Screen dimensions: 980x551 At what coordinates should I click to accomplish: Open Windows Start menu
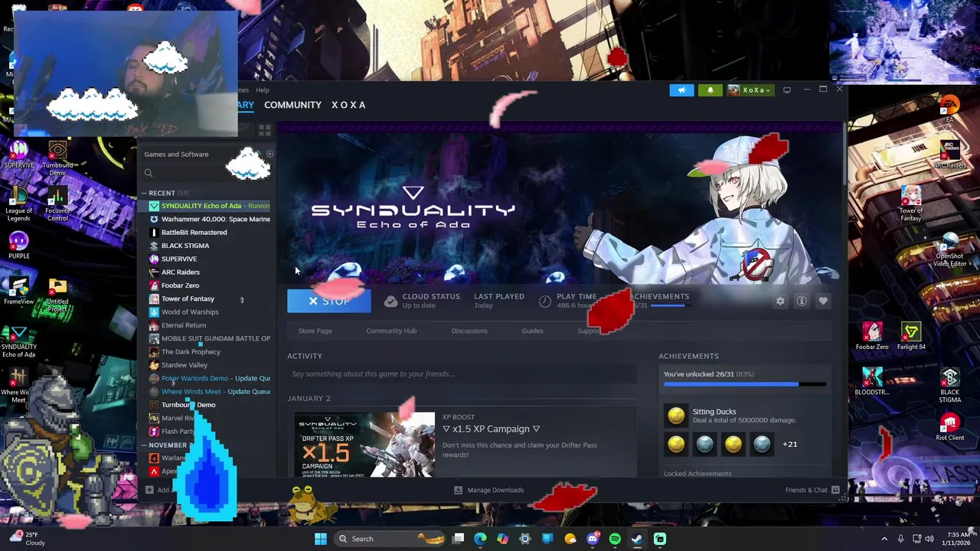point(321,539)
